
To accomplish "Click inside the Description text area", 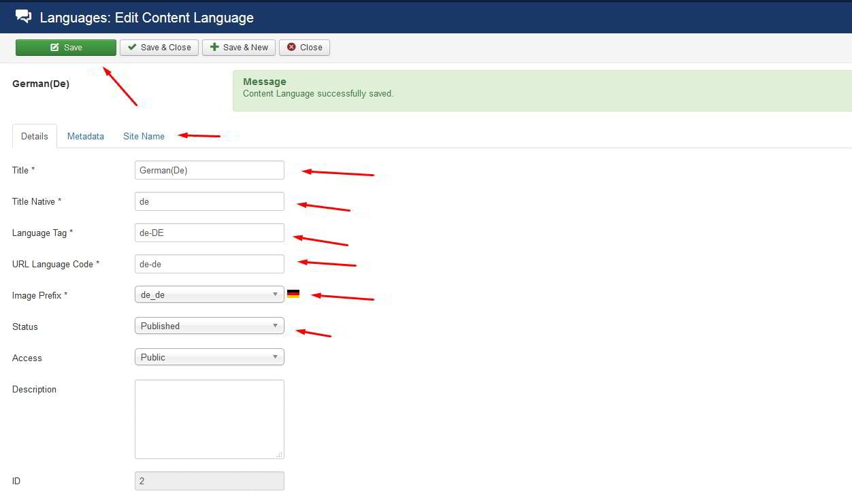I will pyautogui.click(x=209, y=419).
